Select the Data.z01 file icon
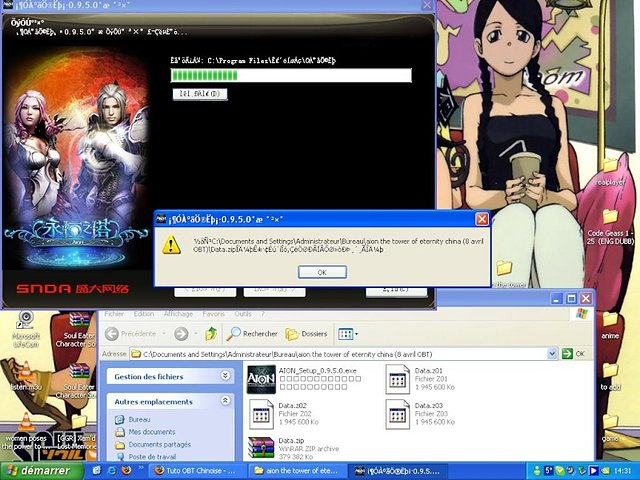This screenshot has width=640, height=480. pos(398,380)
